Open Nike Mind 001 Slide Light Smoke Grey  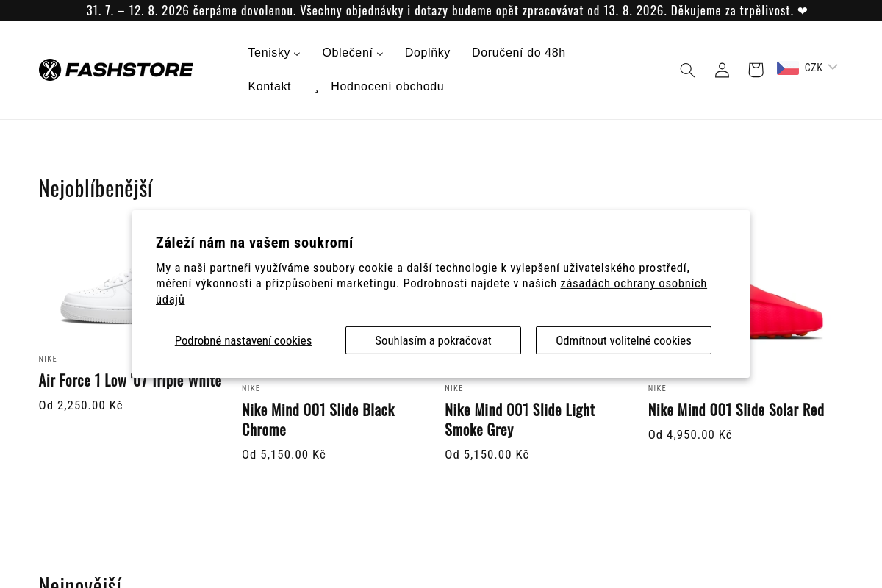coord(520,420)
